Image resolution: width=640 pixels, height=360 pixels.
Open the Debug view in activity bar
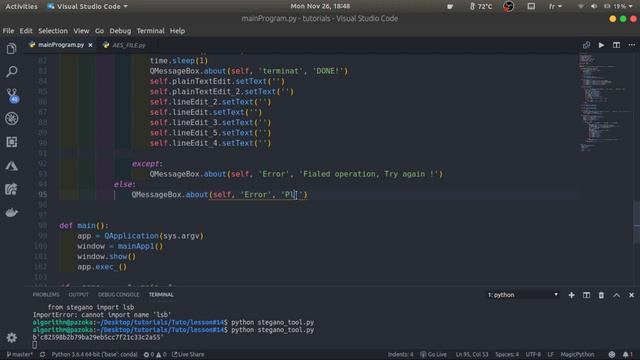(x=11, y=118)
